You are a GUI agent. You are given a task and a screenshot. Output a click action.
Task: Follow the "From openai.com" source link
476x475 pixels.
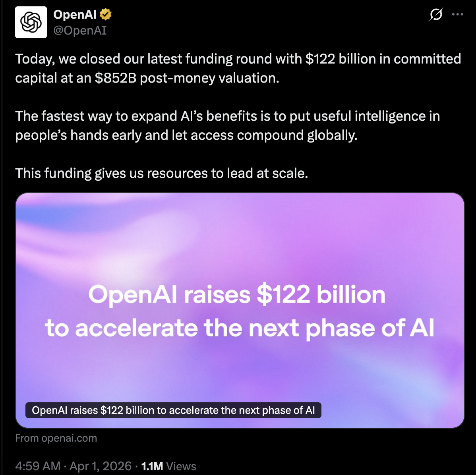(x=56, y=438)
